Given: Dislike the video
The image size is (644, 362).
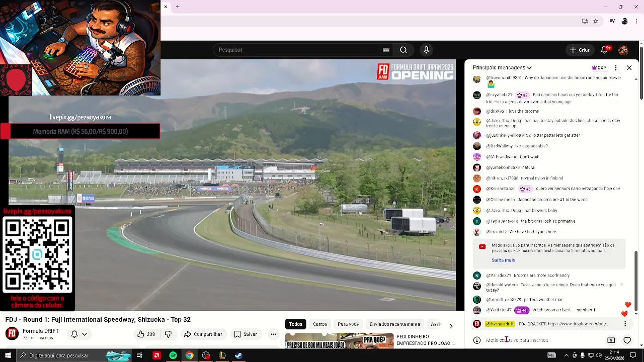Looking at the screenshot, I should [x=169, y=334].
